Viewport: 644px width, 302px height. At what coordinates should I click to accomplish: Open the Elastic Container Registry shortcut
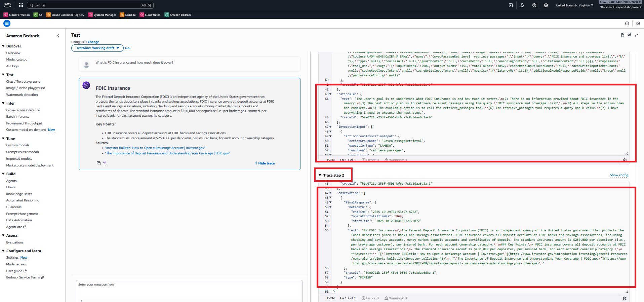point(65,15)
